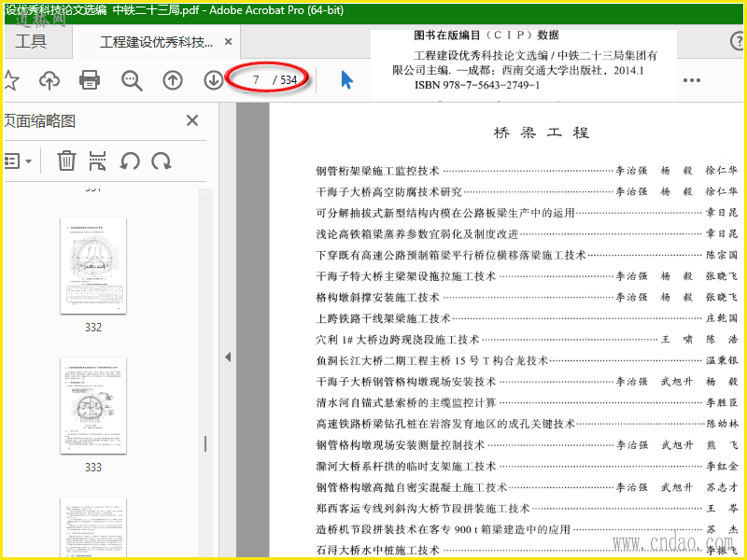Click entry 浅论高铁箱梁蒸养参数宜弱化及制度改进
This screenshot has height=560, width=747.
coord(416,234)
